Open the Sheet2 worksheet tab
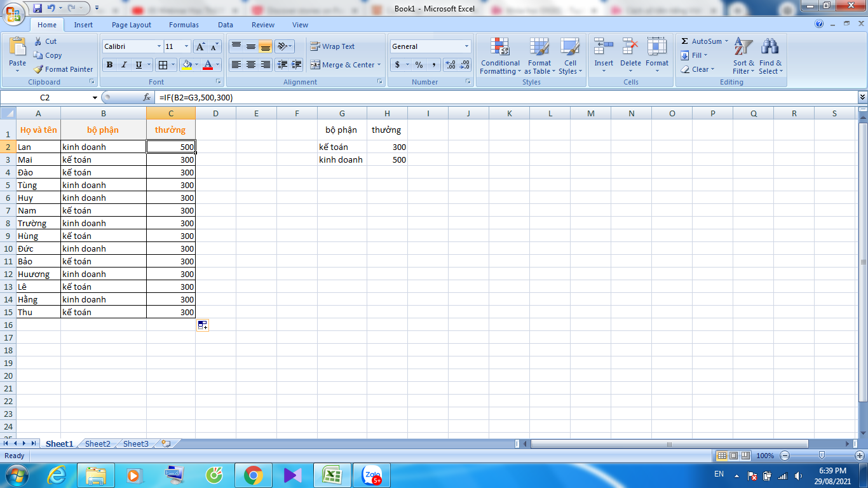 tap(98, 444)
